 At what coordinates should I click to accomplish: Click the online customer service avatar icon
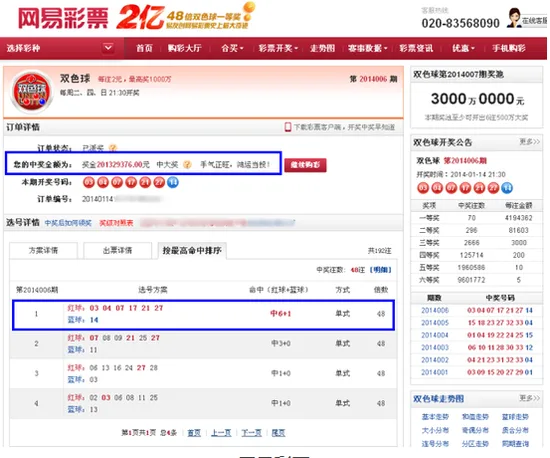tap(514, 18)
